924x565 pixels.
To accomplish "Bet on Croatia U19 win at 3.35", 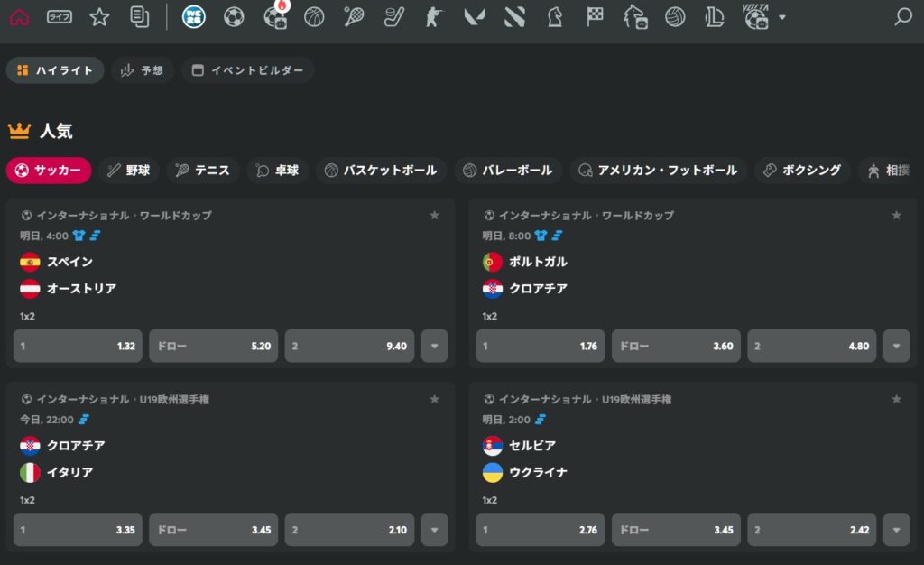I will click(x=78, y=530).
